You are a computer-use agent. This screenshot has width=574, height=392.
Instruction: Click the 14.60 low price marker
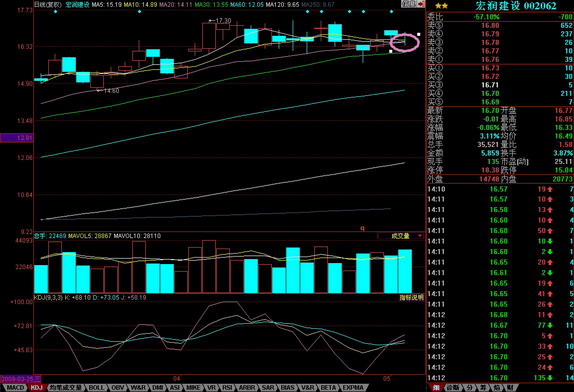point(108,91)
